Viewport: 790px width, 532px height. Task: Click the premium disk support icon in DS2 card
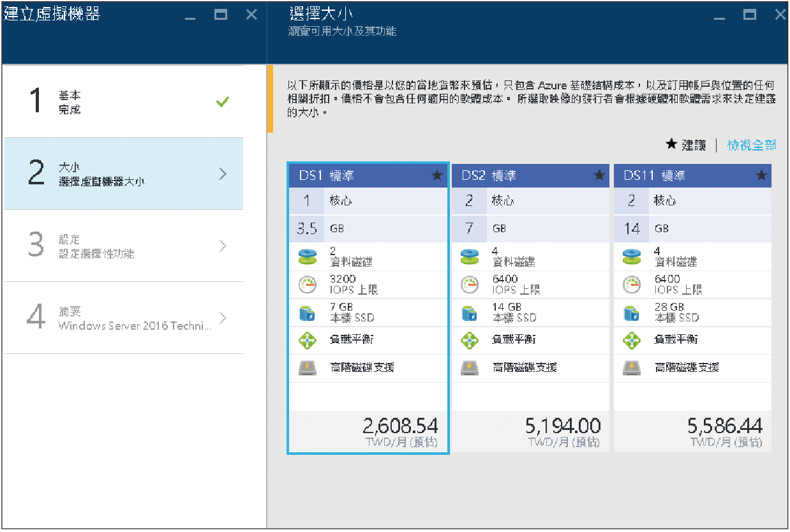pyautogui.click(x=470, y=367)
